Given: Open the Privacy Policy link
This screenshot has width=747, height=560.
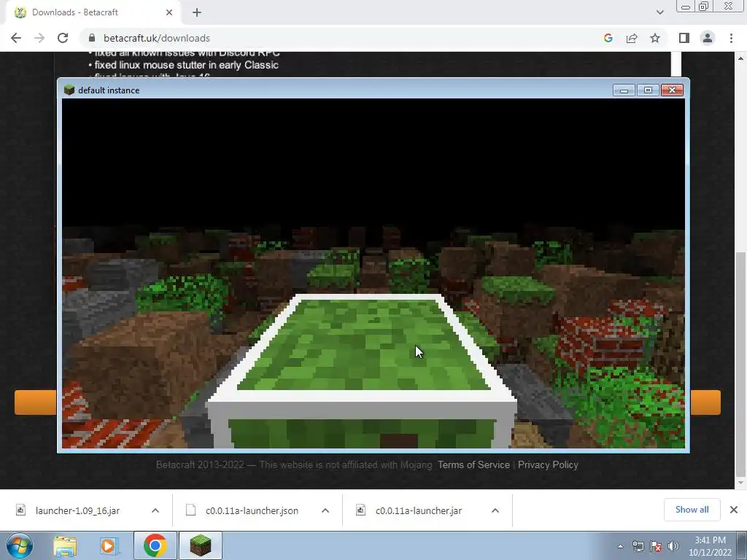Looking at the screenshot, I should (548, 464).
